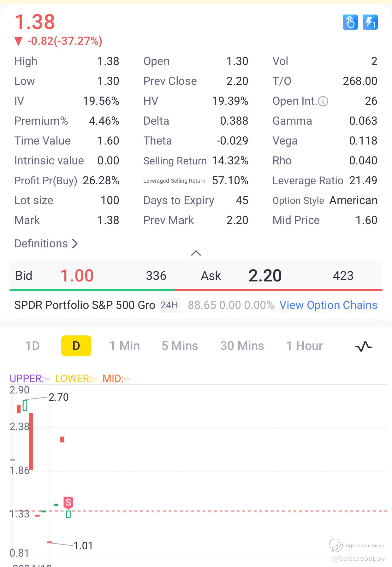Switch chart to 5 Mins interval
The height and width of the screenshot is (567, 392).
[180, 346]
